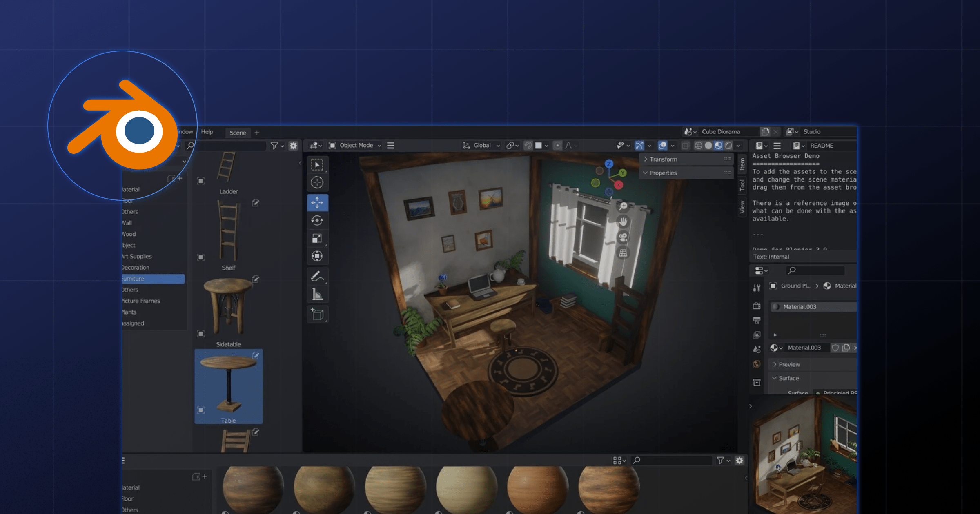The height and width of the screenshot is (514, 980).
Task: Choose the Add Cube tool
Action: click(x=317, y=315)
